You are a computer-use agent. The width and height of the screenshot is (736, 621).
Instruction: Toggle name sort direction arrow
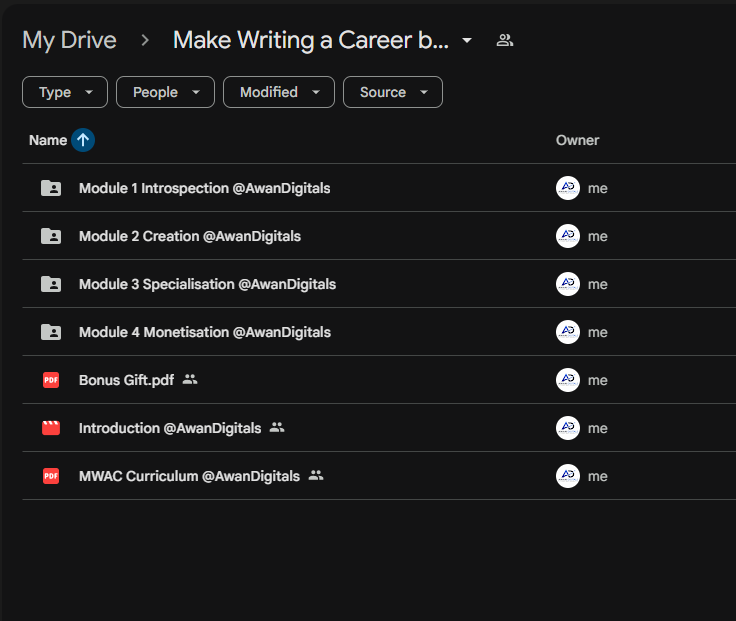[x=83, y=140]
